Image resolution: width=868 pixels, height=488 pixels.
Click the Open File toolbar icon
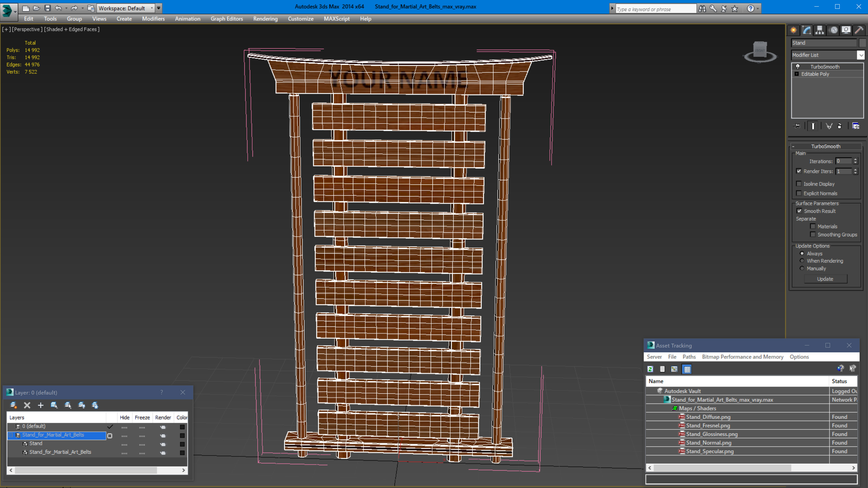click(x=37, y=8)
